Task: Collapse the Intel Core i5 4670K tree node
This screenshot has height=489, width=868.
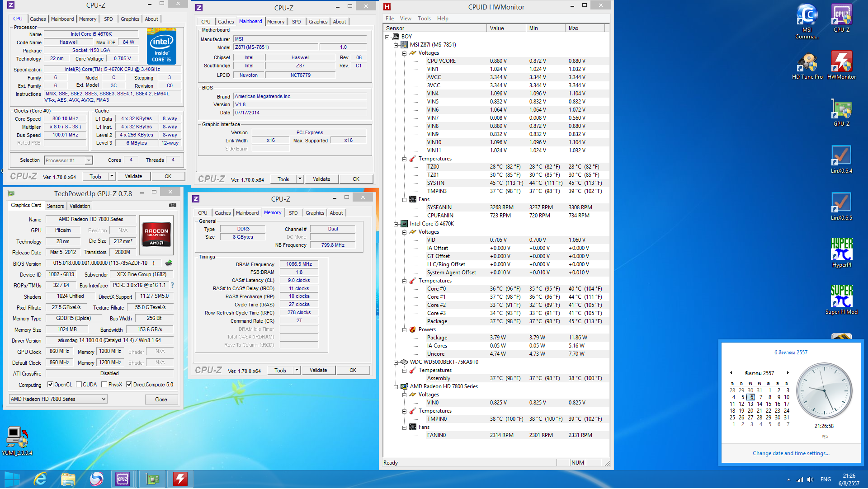Action: click(x=396, y=224)
